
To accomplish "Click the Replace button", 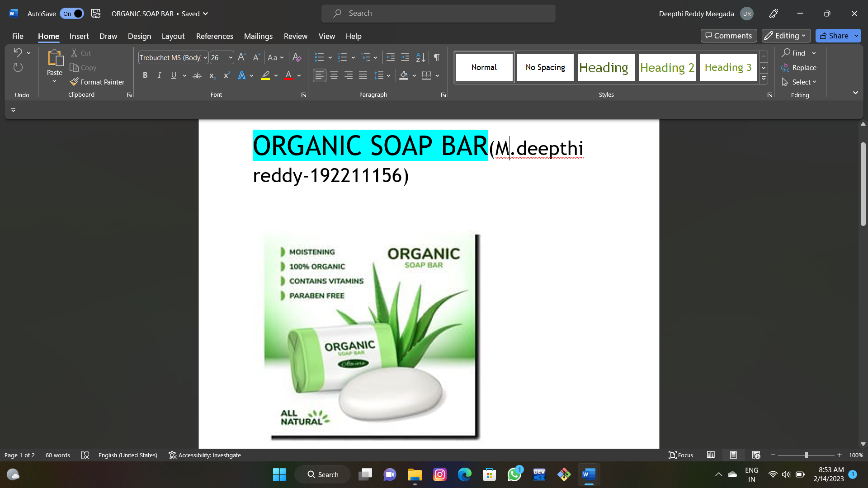I will (799, 67).
